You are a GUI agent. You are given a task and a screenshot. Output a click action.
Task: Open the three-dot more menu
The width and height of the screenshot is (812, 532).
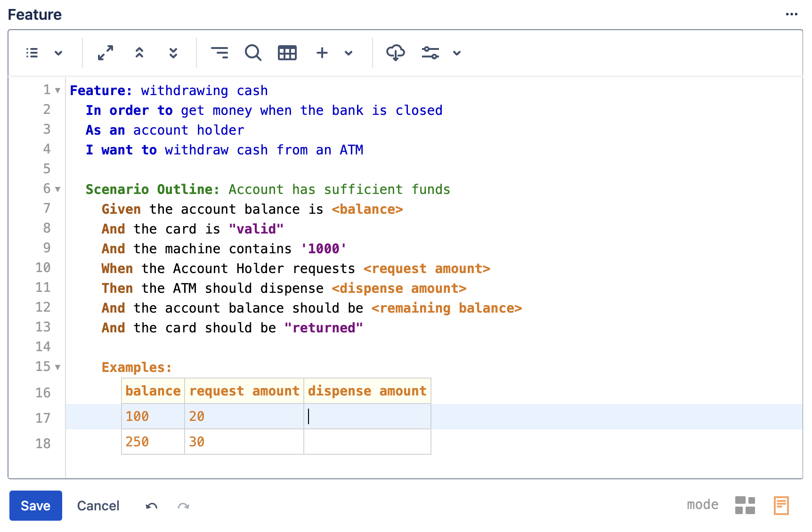click(x=792, y=14)
